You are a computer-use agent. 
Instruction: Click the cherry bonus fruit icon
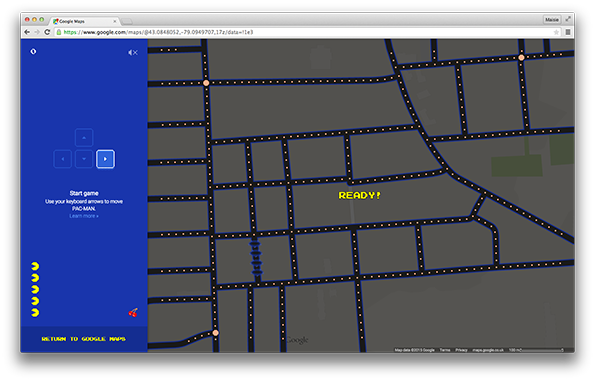point(133,313)
